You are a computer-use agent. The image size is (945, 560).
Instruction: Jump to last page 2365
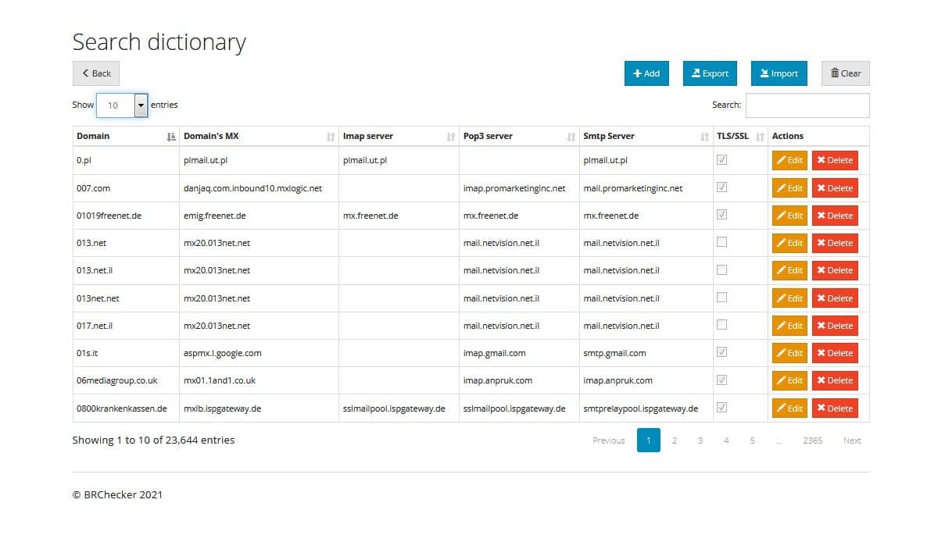point(812,441)
